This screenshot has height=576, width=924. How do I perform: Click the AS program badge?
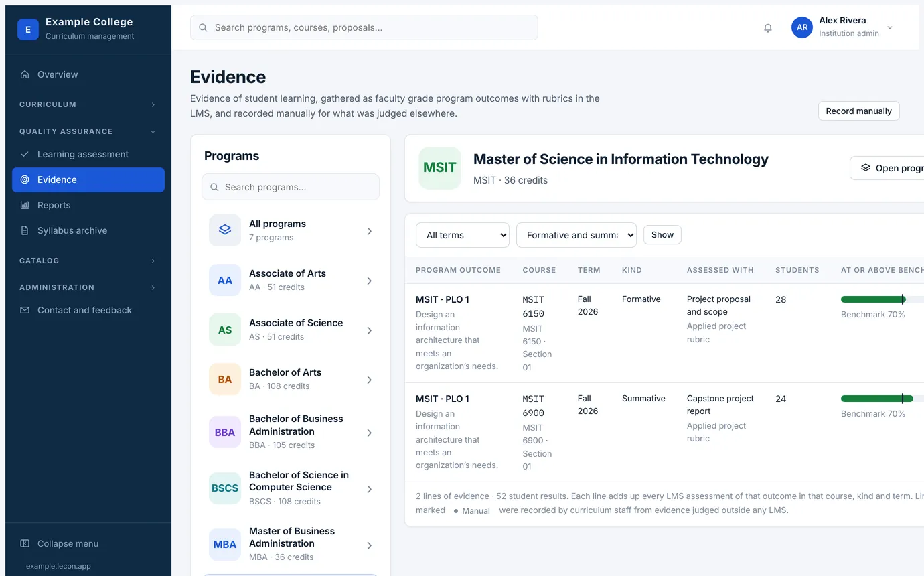[x=225, y=330]
